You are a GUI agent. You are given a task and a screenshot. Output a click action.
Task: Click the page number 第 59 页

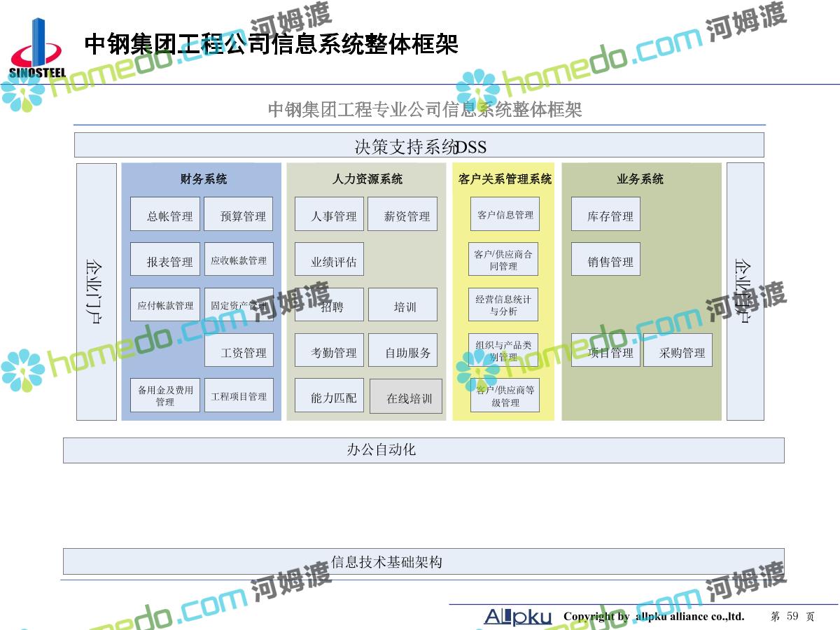point(793,617)
